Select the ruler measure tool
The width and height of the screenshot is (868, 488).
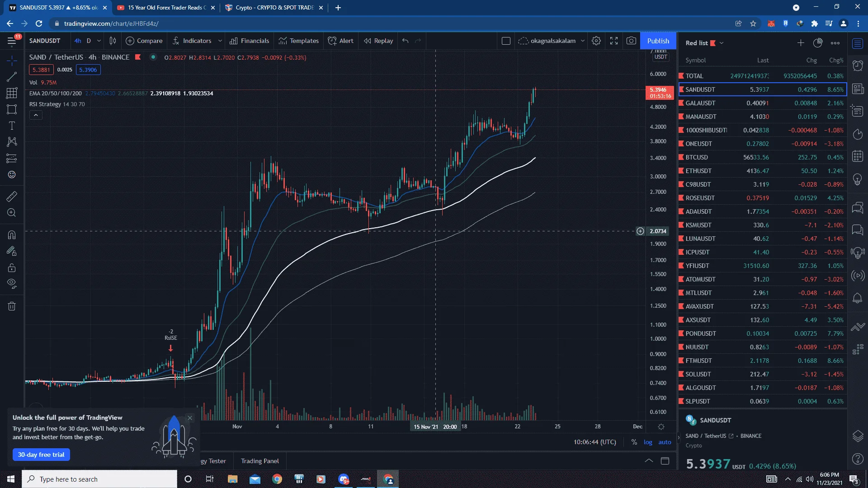click(12, 196)
